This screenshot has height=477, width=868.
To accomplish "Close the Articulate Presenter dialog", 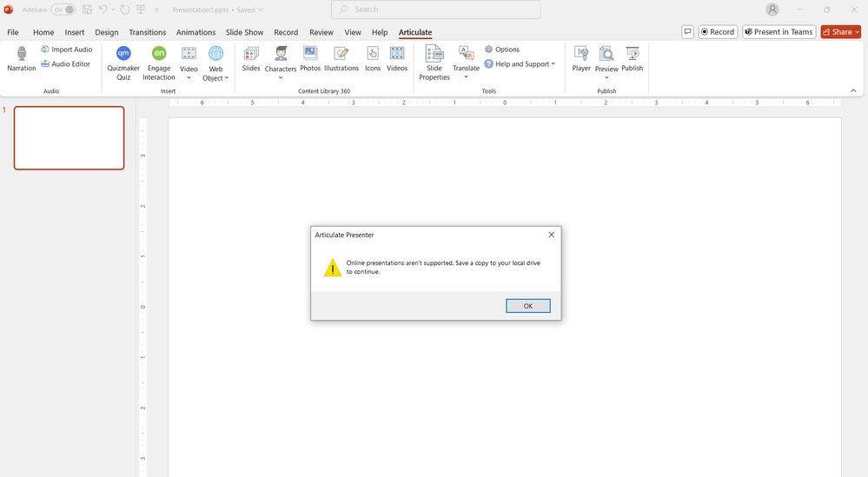I will (552, 235).
